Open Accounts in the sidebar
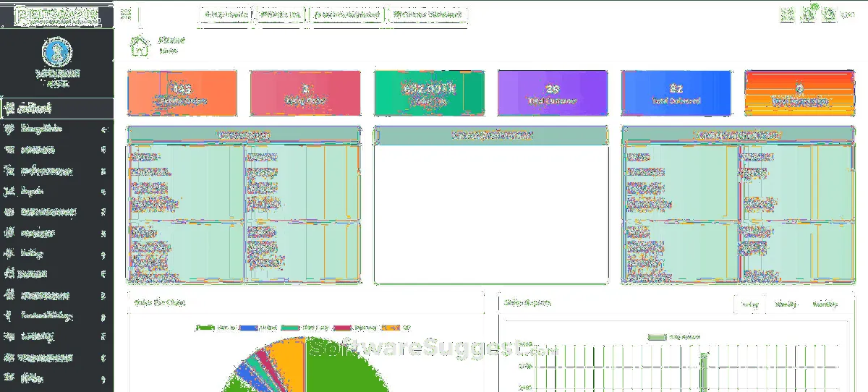Screen dimensions: 868x392 57,275
